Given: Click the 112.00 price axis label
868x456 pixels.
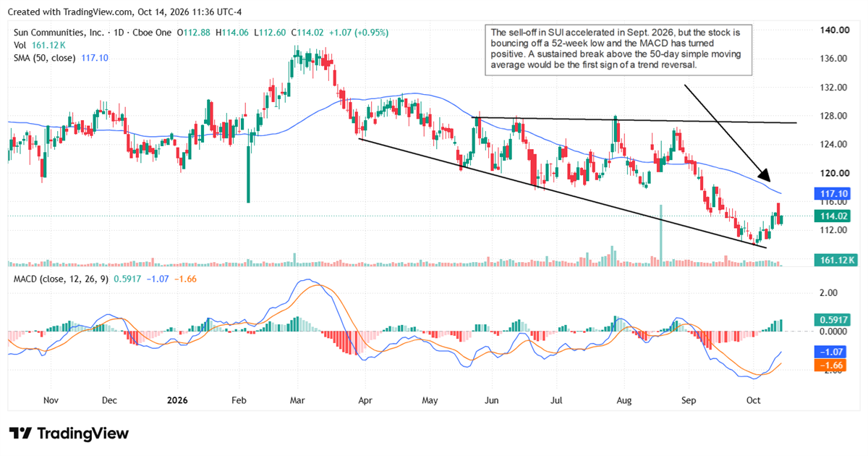Looking at the screenshot, I should click(833, 230).
